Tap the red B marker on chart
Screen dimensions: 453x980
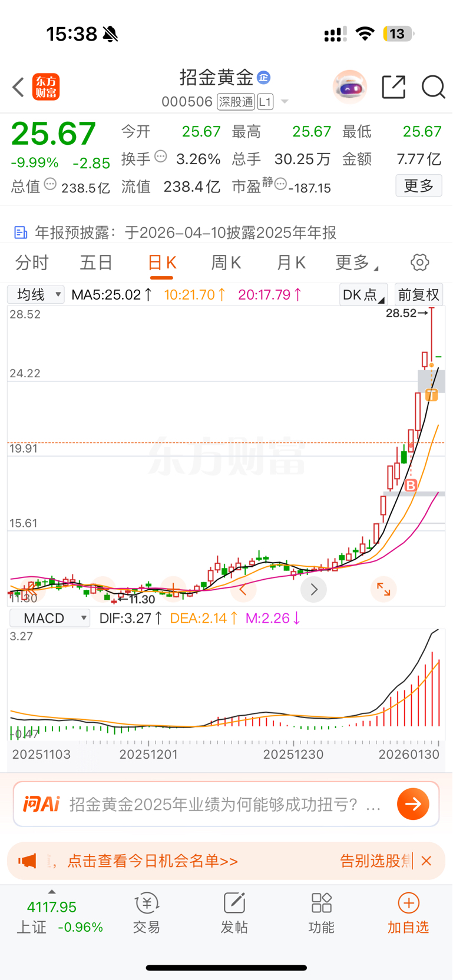click(x=411, y=486)
